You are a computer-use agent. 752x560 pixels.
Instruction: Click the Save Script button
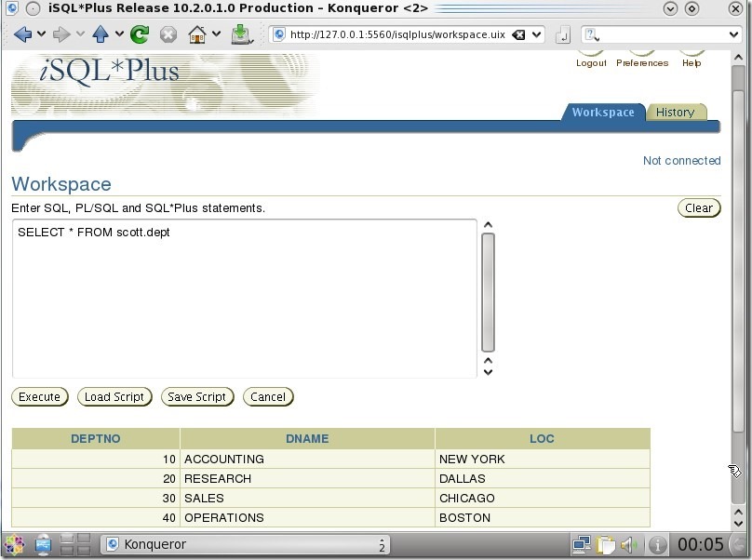coord(196,397)
